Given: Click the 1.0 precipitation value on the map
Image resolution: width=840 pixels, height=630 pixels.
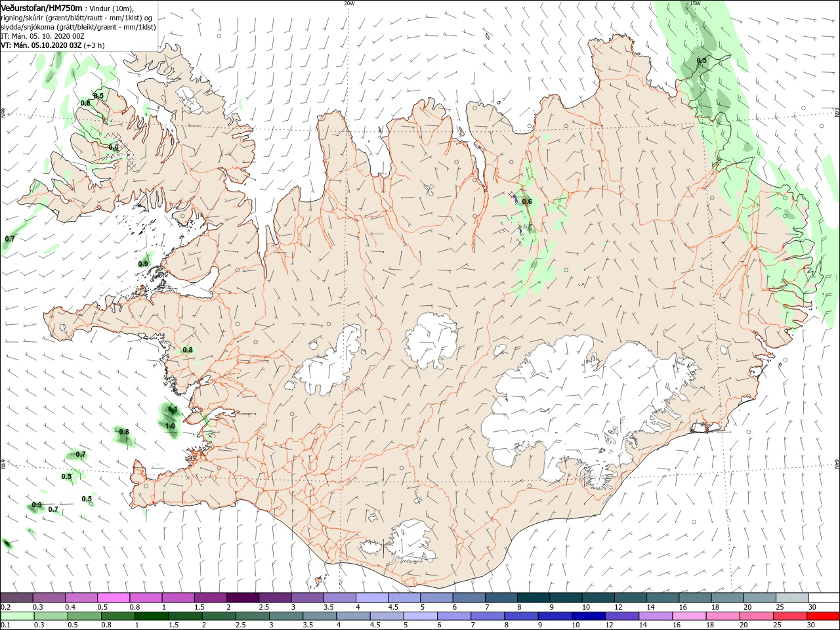Looking at the screenshot, I should tap(170, 426).
